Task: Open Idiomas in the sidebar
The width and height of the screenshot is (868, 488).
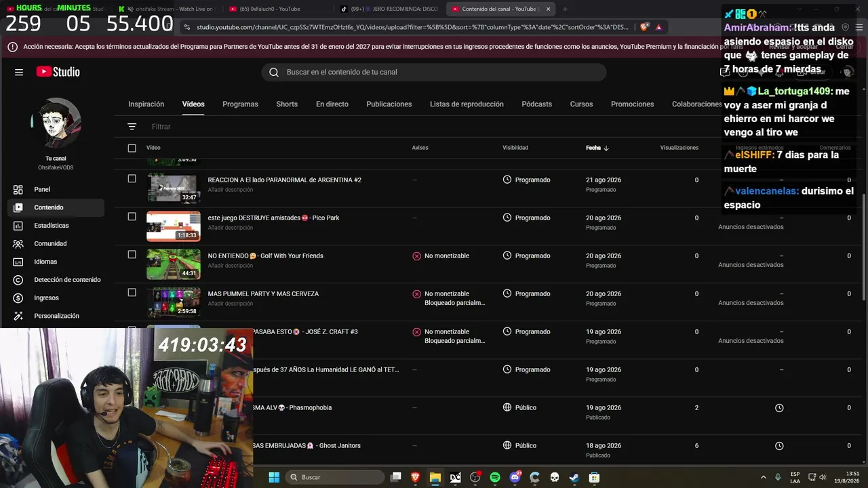Action: tap(56, 262)
